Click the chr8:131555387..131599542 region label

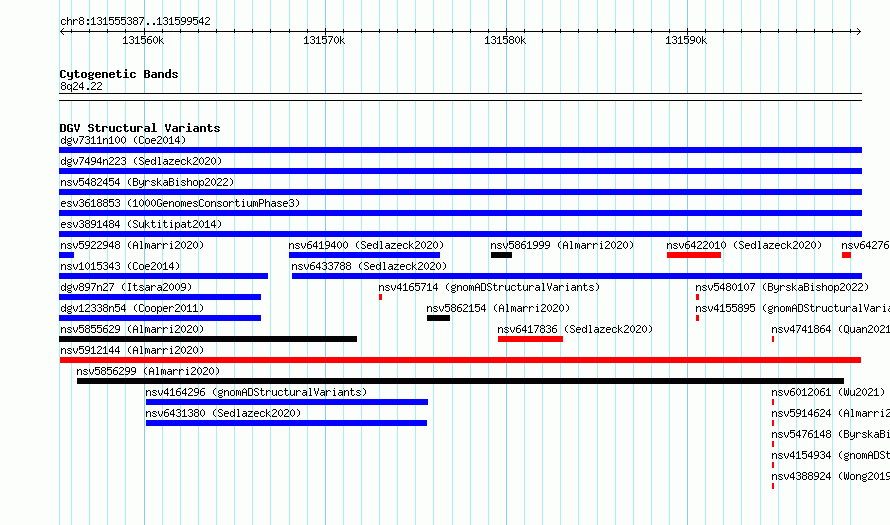pos(135,21)
